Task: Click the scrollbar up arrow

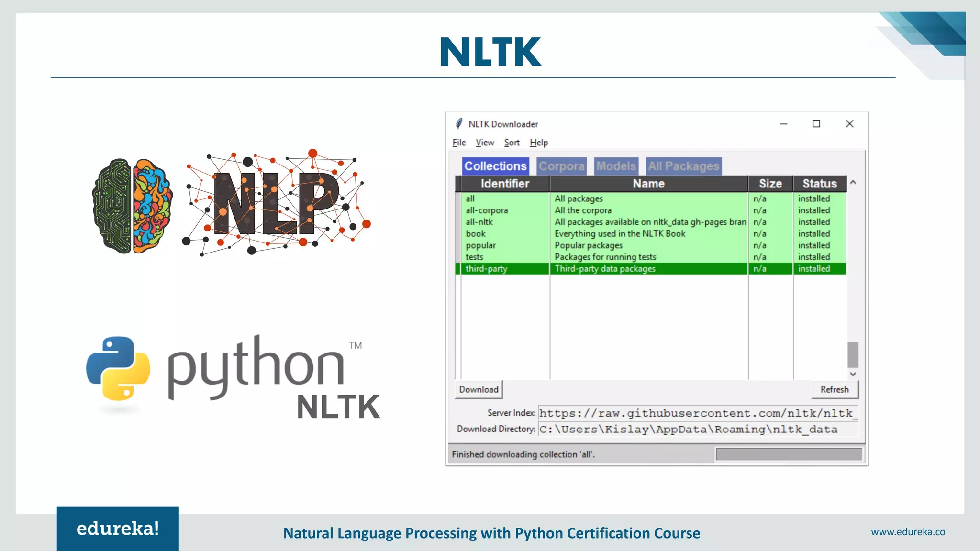Action: pyautogui.click(x=853, y=182)
